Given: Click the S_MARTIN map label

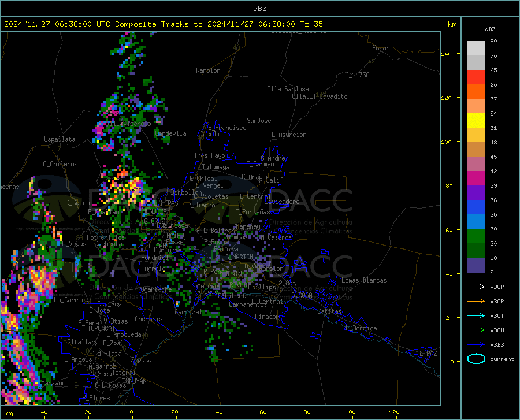Looking at the screenshot, I should [x=239, y=257].
